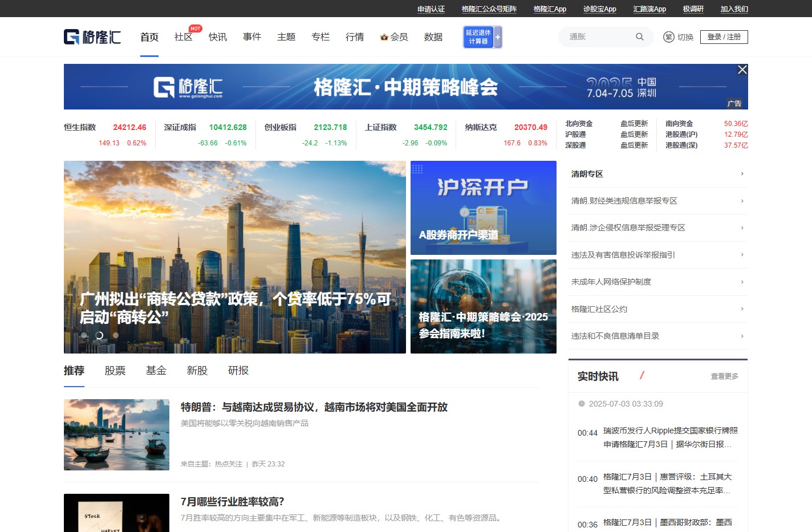Open 格隆汇App link
Image resolution: width=812 pixels, height=532 pixels.
[550, 9]
